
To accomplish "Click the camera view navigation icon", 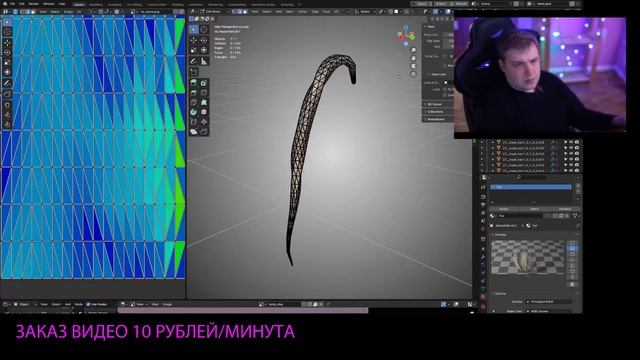I will (x=413, y=66).
